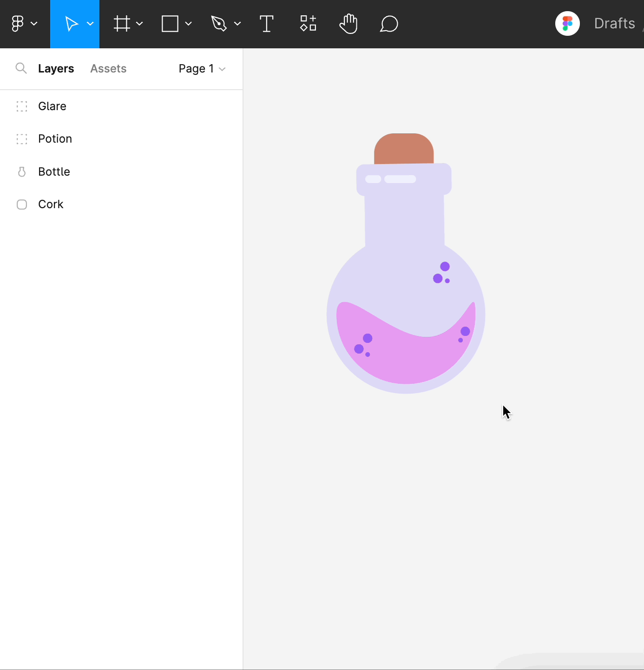644x670 pixels.
Task: Open the Page 1 dropdown
Action: click(x=202, y=69)
